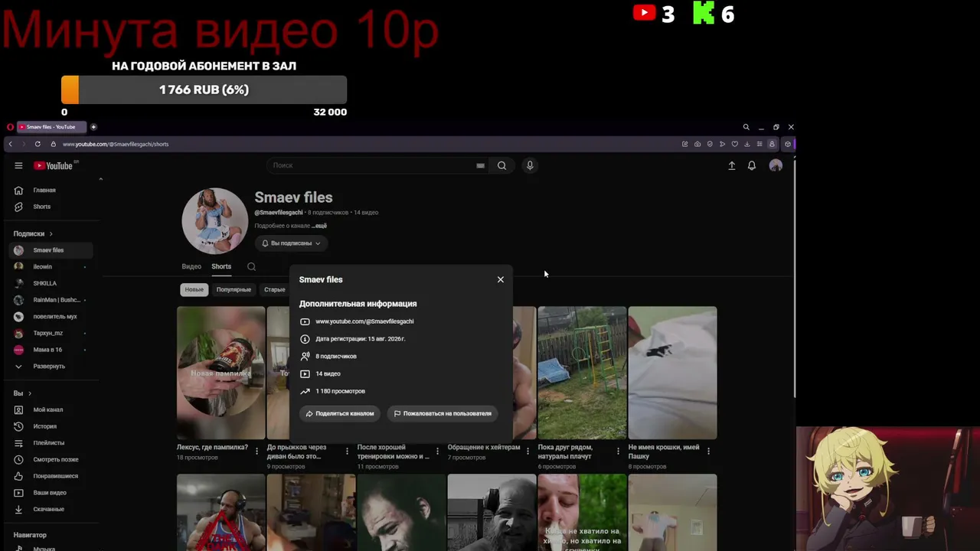
Task: Open the YouTube hamburger guide menu
Action: (18, 165)
